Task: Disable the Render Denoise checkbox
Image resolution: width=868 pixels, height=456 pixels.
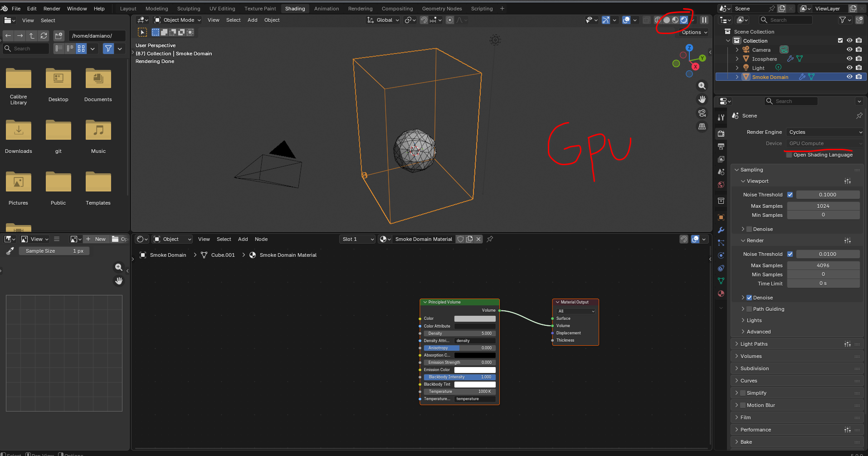Action: [749, 298]
